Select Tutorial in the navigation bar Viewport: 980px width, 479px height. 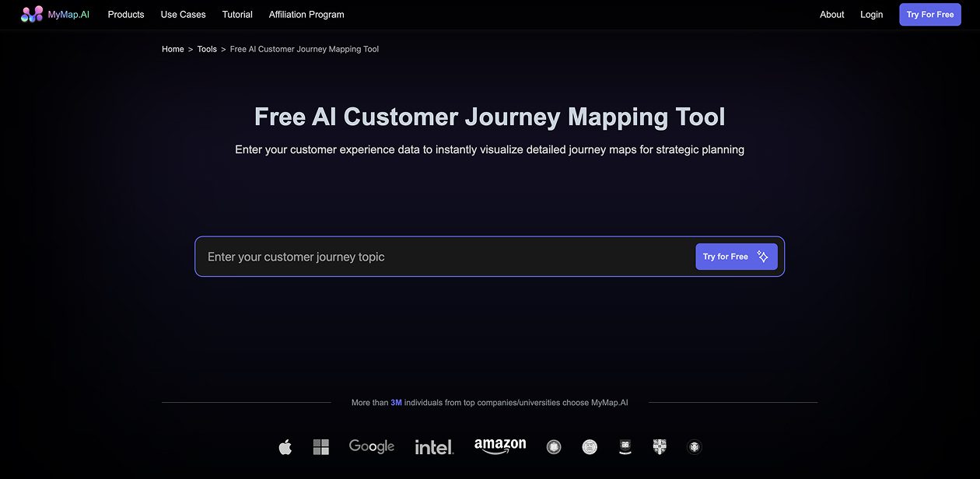[237, 14]
